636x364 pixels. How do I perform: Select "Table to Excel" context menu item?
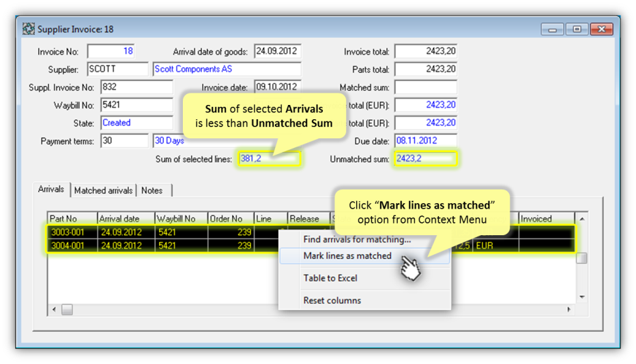(330, 278)
